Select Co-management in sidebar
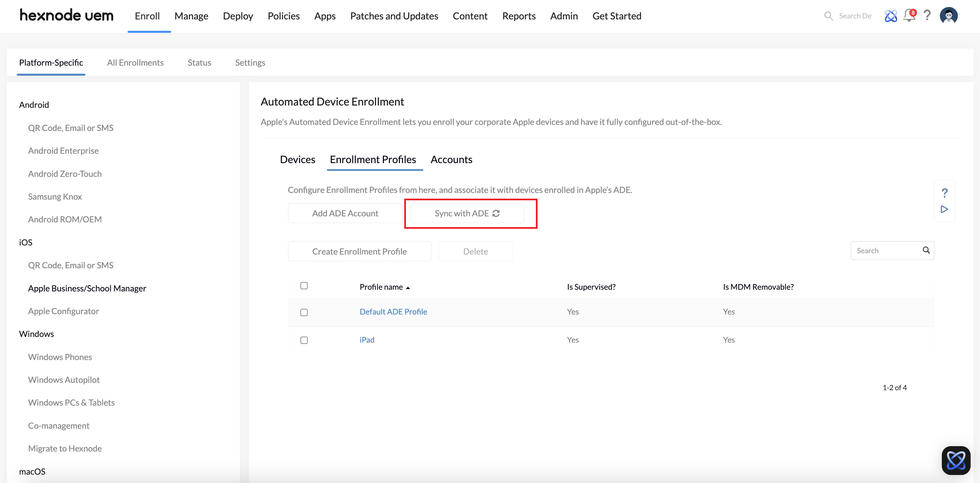The image size is (980, 483). pos(59,426)
